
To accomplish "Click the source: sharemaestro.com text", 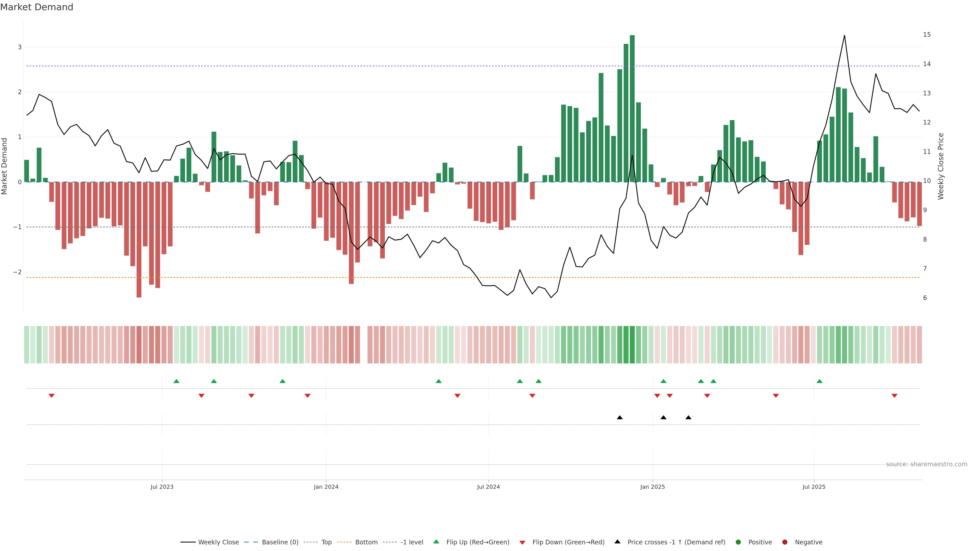I will [x=926, y=464].
